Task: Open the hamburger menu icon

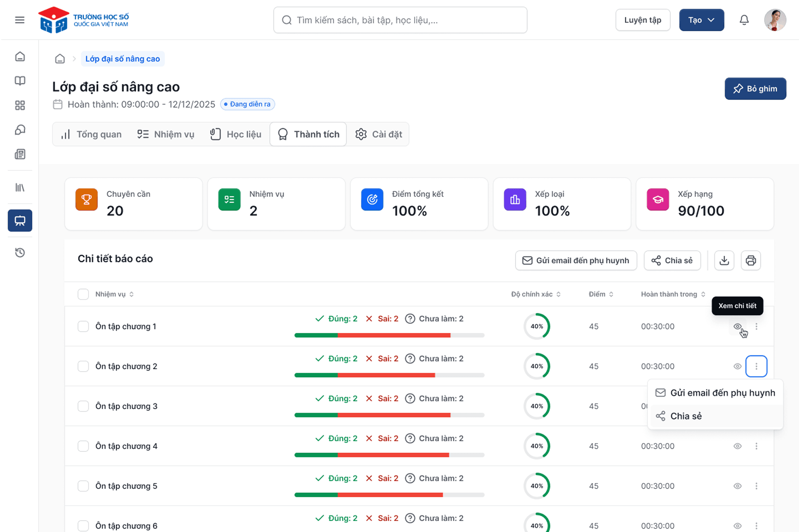Action: coord(19,20)
